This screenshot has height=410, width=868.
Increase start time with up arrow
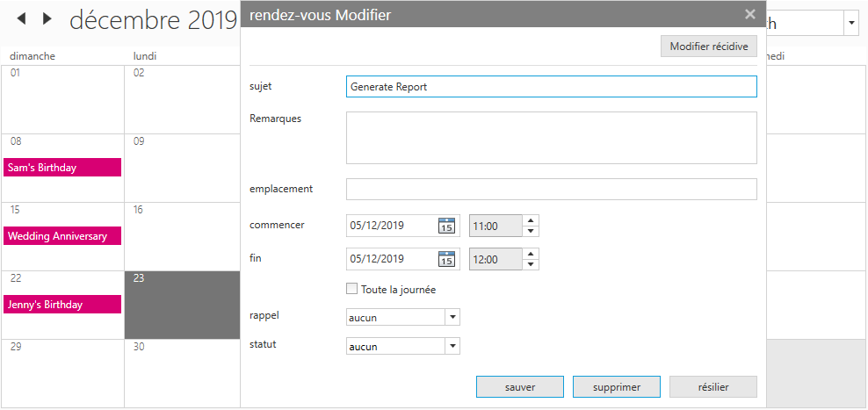coord(531,220)
